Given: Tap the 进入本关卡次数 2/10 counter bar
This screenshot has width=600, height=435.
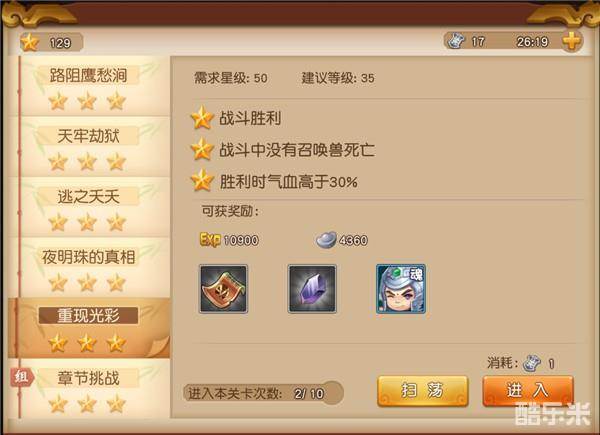Looking at the screenshot, I should tap(263, 393).
